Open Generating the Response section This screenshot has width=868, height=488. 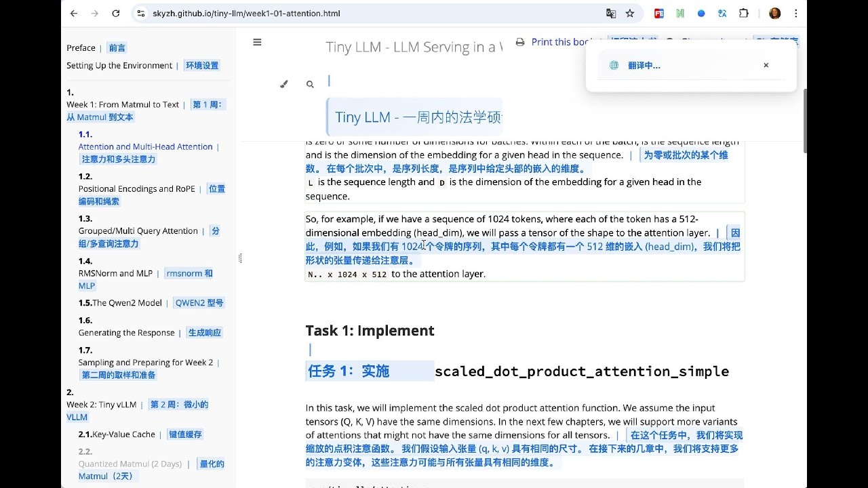tap(126, 333)
